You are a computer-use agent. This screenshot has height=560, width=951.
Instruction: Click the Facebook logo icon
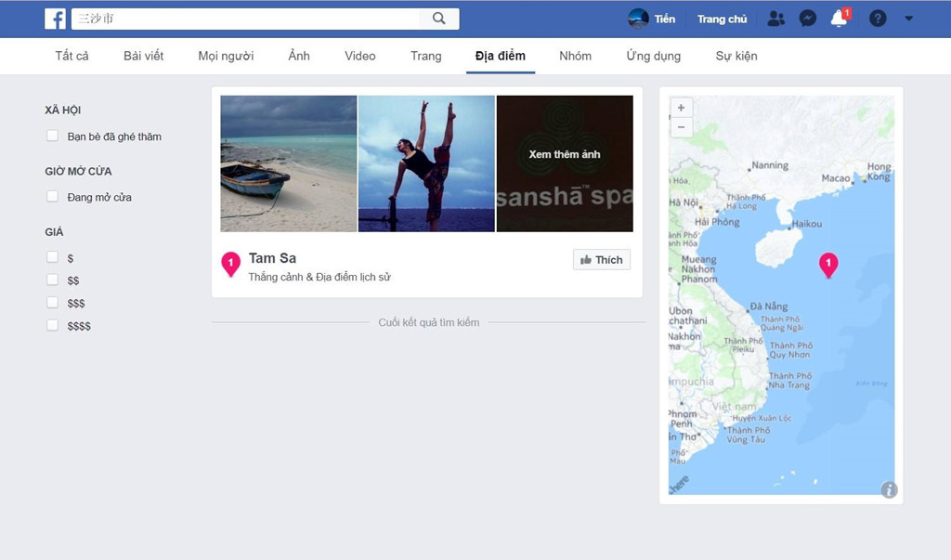tap(55, 19)
